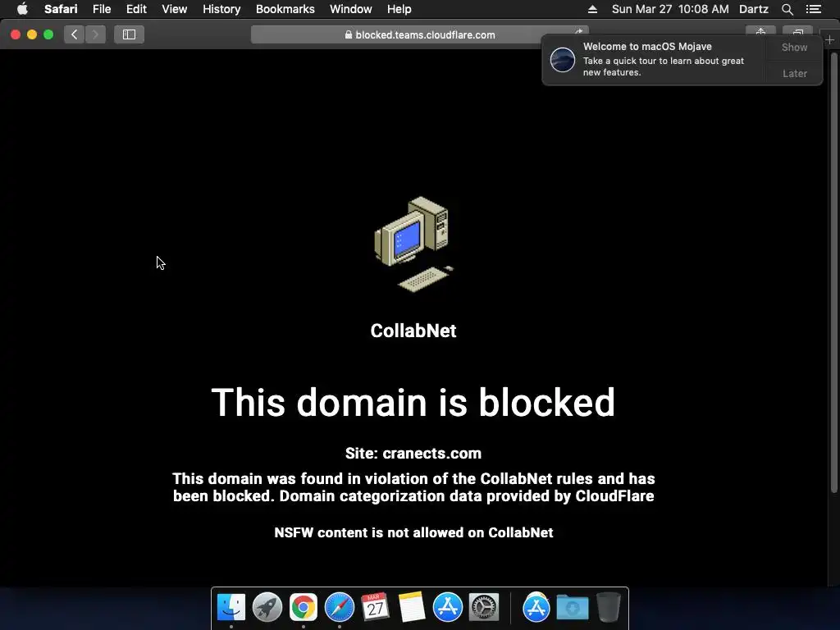Click the lock icon in address bar
Screen dimensions: 840x630
click(348, 34)
